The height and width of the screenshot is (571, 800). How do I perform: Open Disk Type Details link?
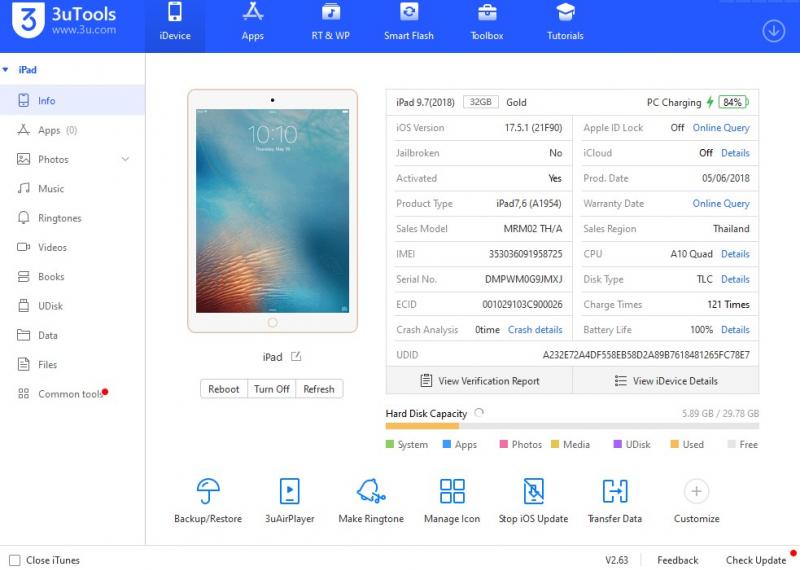735,279
